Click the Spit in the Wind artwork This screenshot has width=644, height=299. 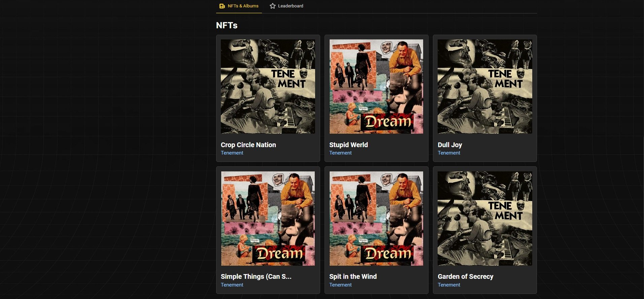point(376,219)
